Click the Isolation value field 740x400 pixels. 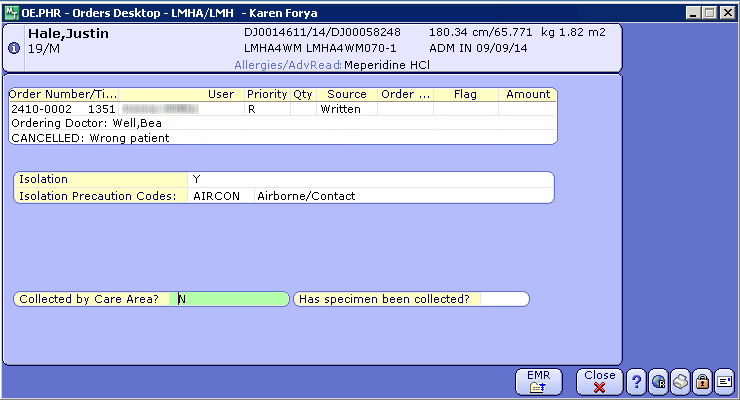pyautogui.click(x=370, y=179)
